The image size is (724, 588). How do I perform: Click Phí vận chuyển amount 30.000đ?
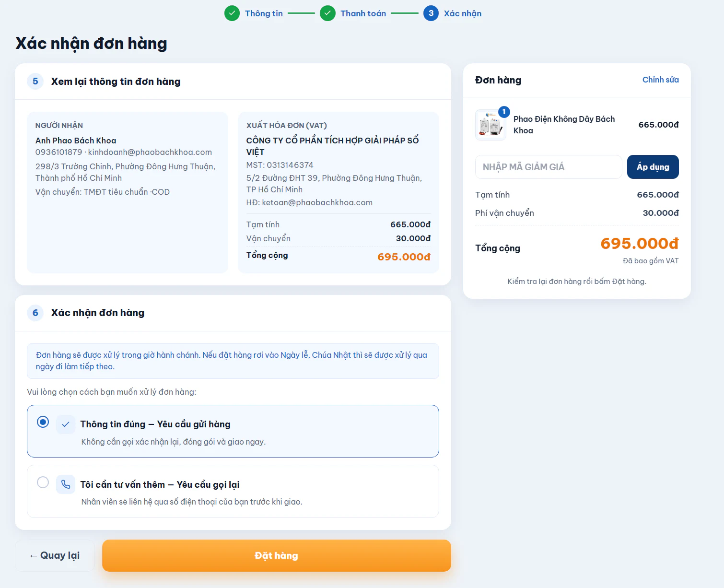click(661, 213)
